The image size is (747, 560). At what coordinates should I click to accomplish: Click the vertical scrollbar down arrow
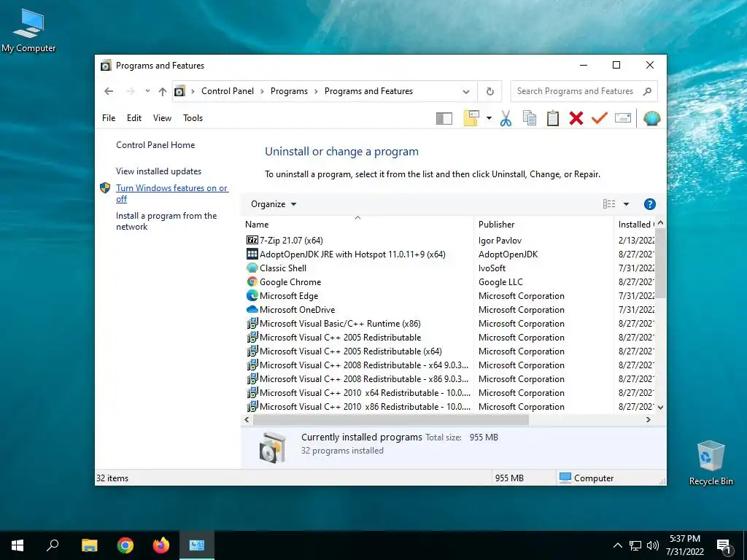coord(660,408)
